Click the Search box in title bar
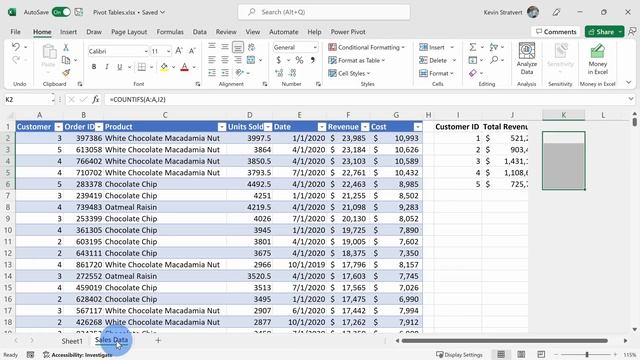Viewport: 640px width, 360px height. point(324,12)
